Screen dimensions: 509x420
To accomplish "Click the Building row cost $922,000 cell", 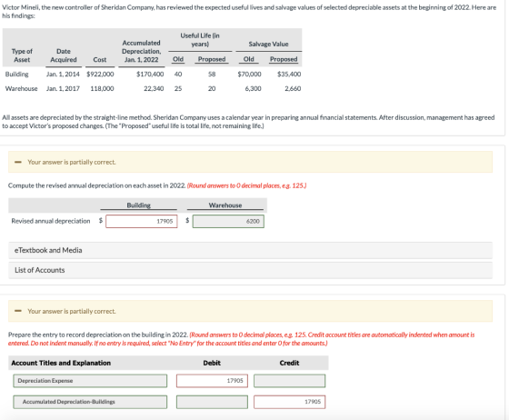I will [x=100, y=74].
